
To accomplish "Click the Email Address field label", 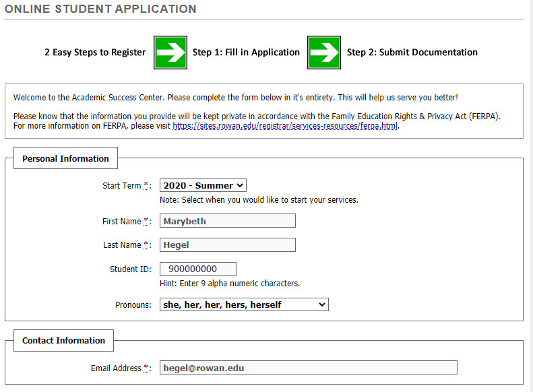I will pyautogui.click(x=116, y=368).
